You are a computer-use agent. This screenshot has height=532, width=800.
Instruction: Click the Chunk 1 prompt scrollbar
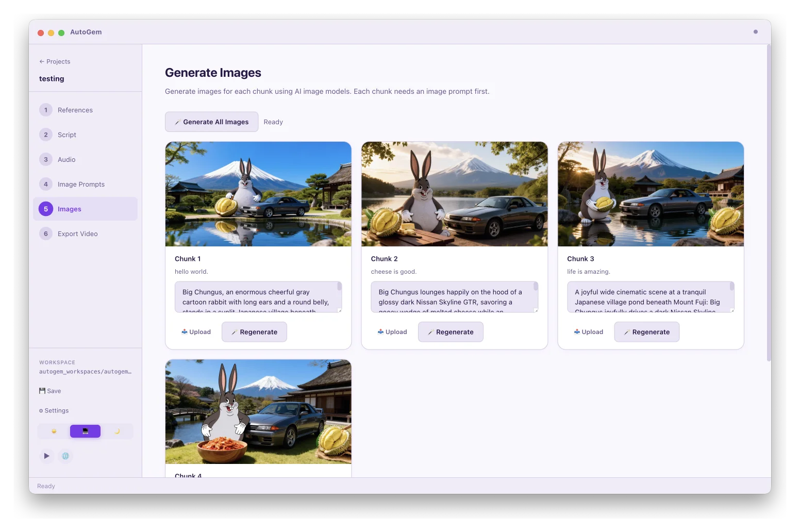tap(339, 286)
